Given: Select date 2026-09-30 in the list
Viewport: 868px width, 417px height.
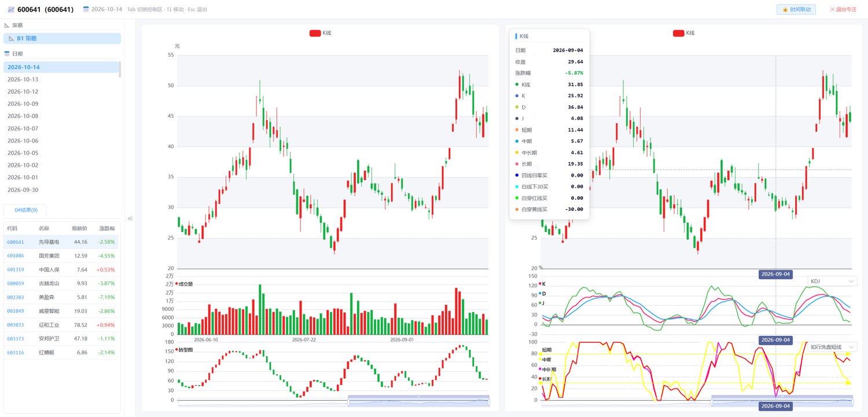Looking at the screenshot, I should point(60,189).
